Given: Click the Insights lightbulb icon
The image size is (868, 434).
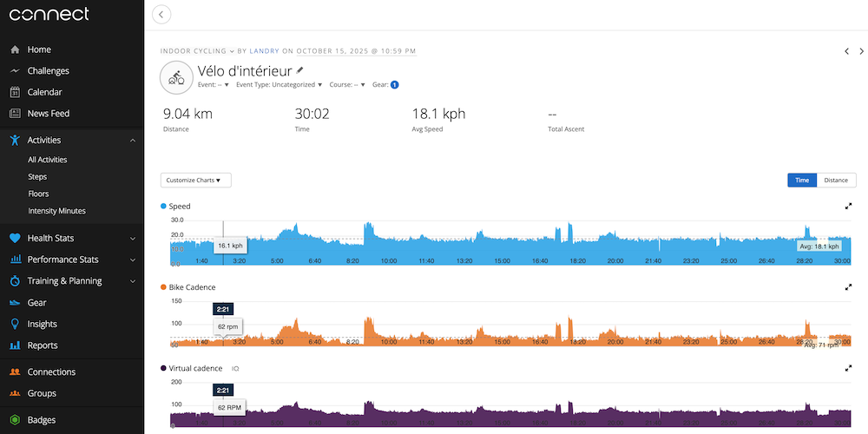Looking at the screenshot, I should (16, 324).
